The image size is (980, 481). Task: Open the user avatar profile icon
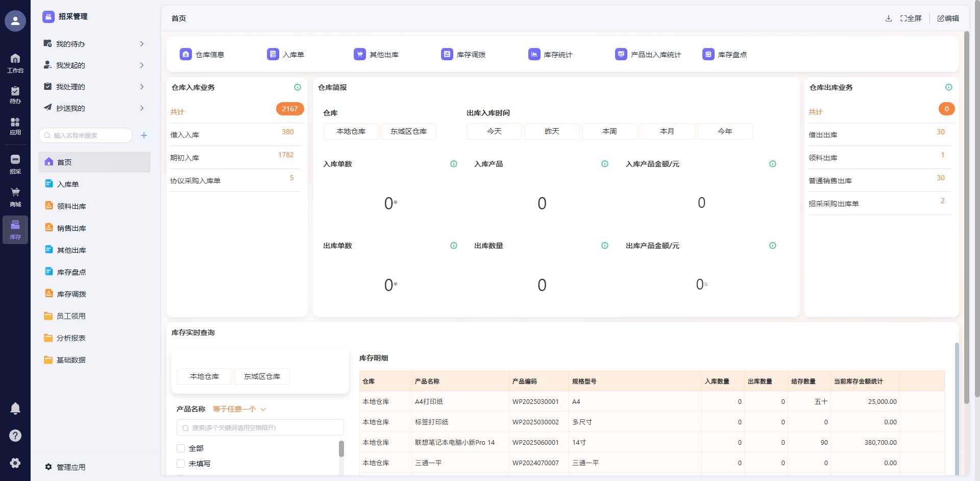point(15,21)
